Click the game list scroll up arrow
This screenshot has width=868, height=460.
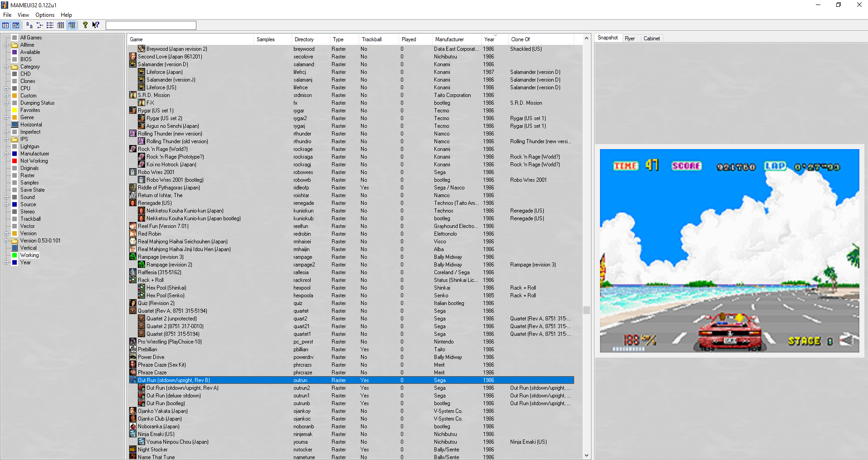pyautogui.click(x=586, y=39)
